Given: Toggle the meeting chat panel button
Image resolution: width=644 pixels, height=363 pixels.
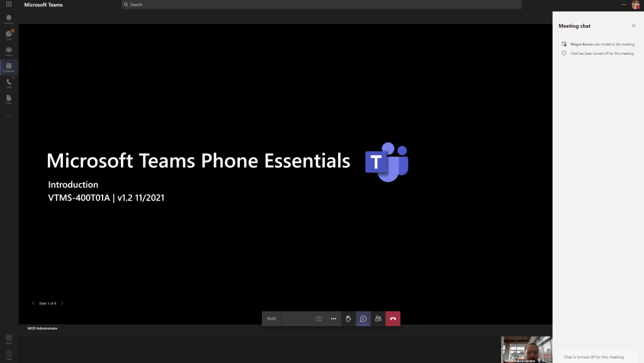Looking at the screenshot, I should pyautogui.click(x=363, y=319).
